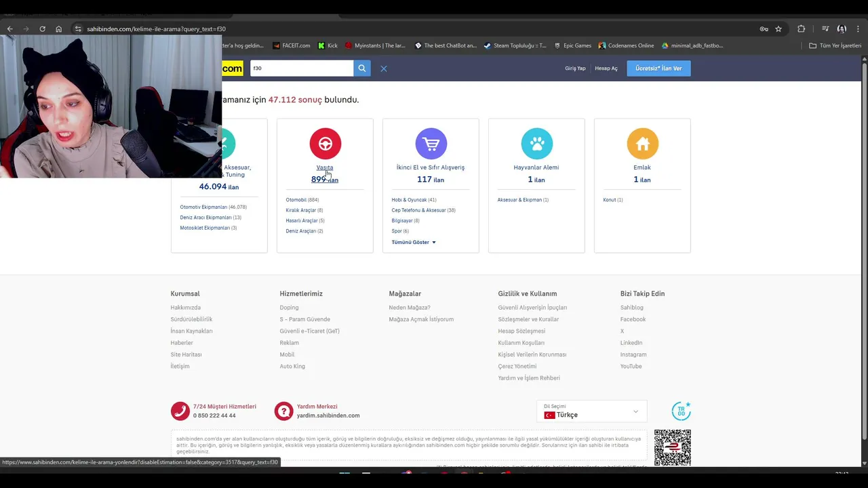Click the blue search magnifier button
Viewport: 868px width, 488px height.
click(362, 68)
